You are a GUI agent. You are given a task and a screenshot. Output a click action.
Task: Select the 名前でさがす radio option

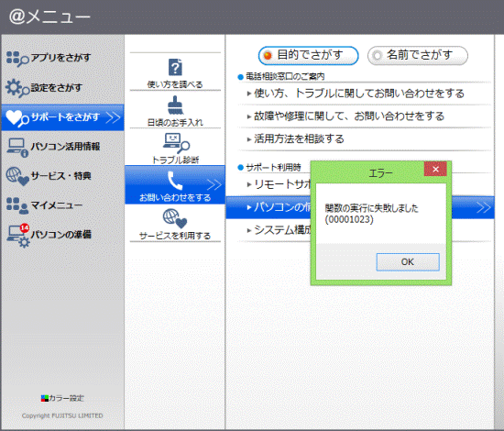pyautogui.click(x=418, y=55)
